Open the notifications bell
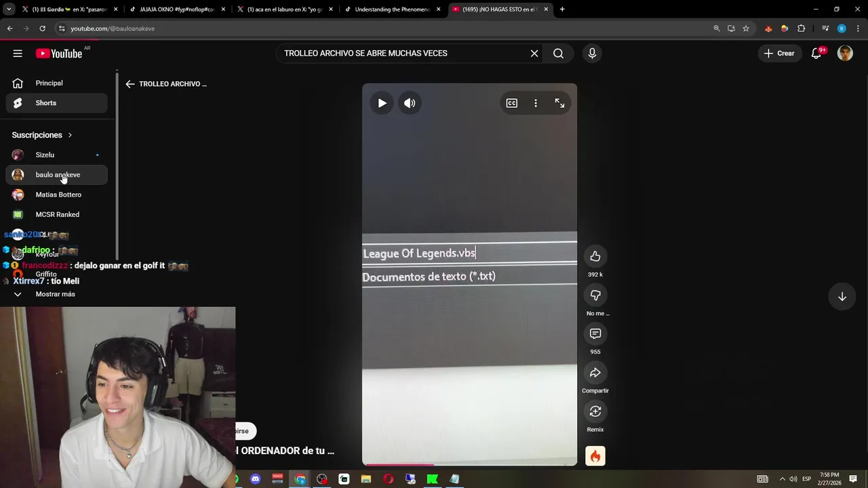This screenshot has width=868, height=488. (x=816, y=54)
